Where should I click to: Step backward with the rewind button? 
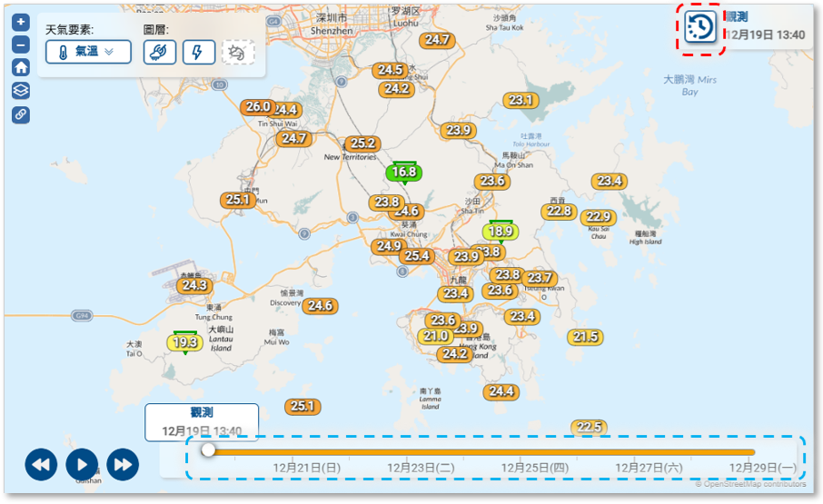click(41, 464)
